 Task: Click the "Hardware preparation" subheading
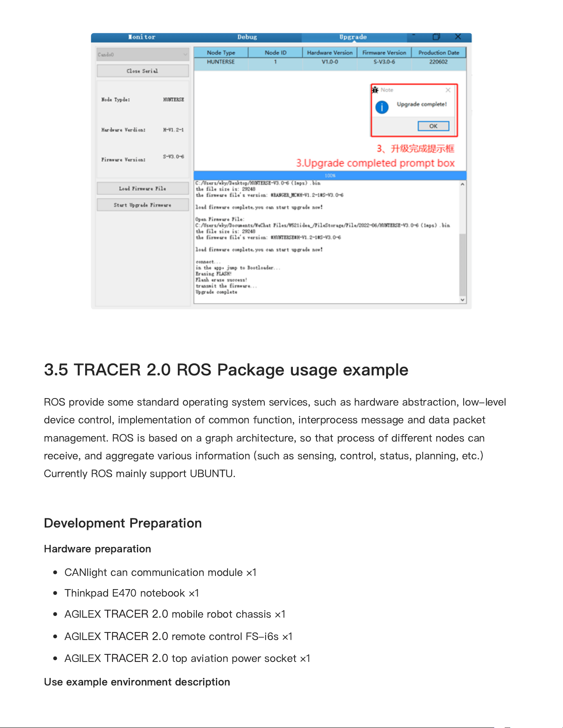[x=98, y=549]
